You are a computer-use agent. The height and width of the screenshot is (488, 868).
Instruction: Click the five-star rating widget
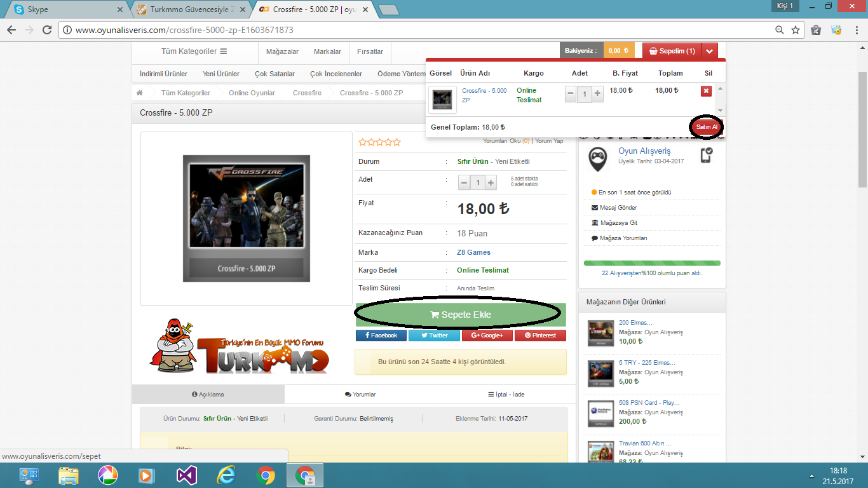point(380,142)
